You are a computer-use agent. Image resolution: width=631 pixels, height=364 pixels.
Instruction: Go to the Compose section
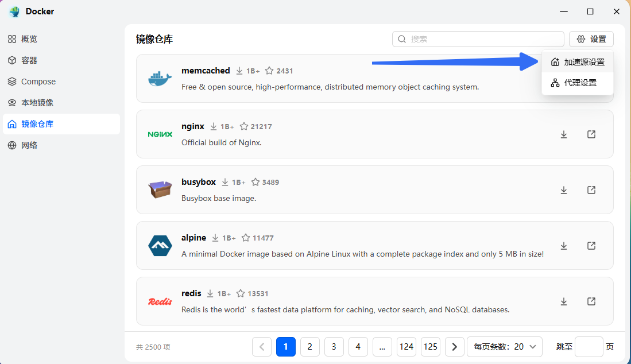click(61, 82)
